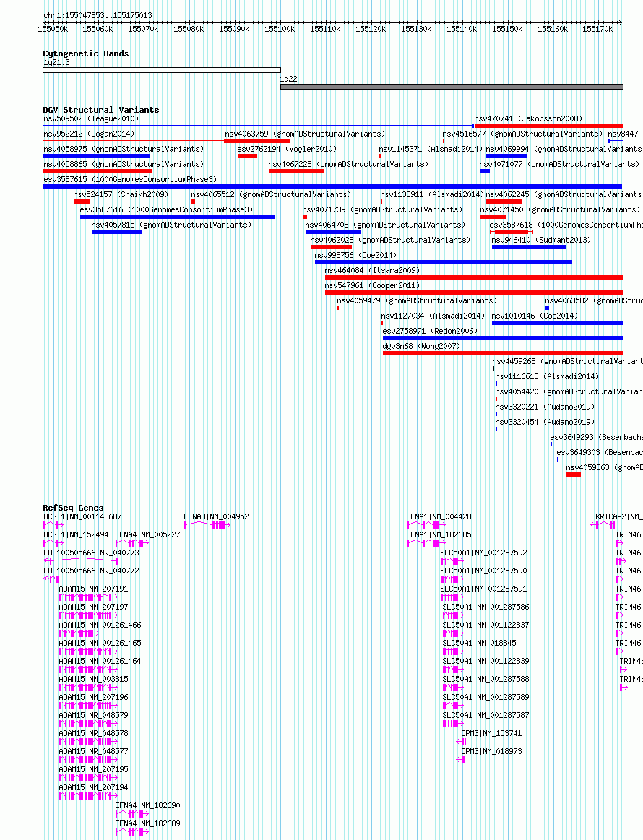The width and height of the screenshot is (643, 840).
Task: Open the DPM3|NM_018973 transcript label
Action: (x=491, y=751)
